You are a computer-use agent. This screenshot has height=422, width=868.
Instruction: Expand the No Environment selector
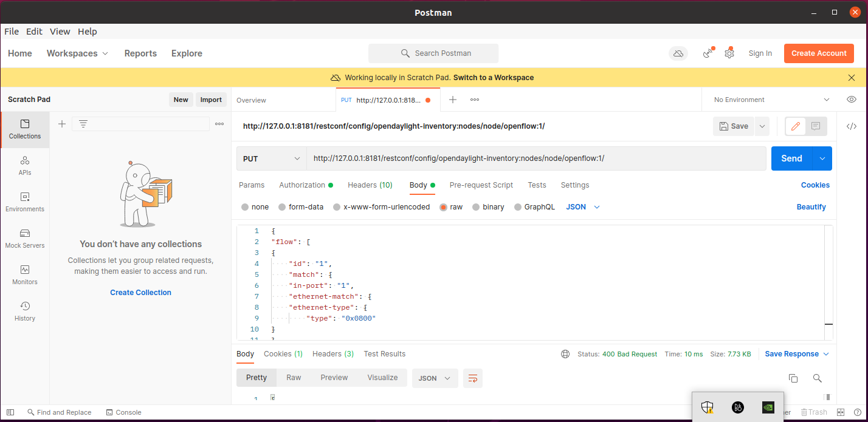tap(771, 100)
